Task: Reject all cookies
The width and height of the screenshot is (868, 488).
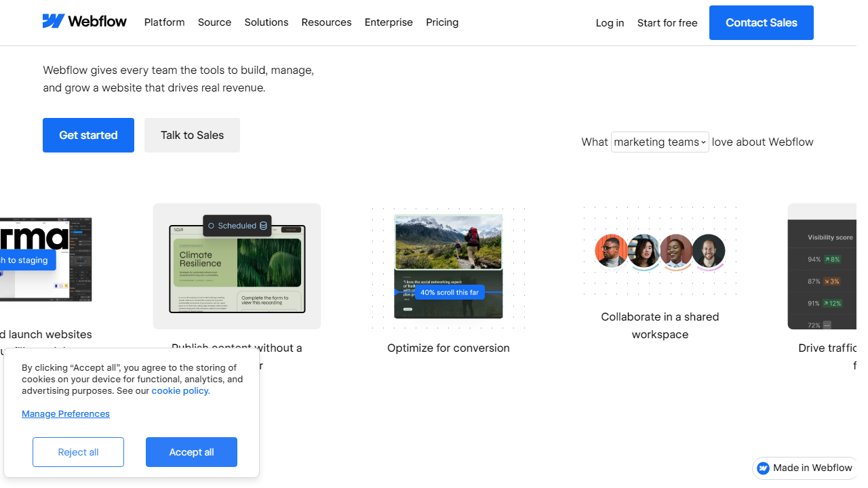Action: (78, 452)
